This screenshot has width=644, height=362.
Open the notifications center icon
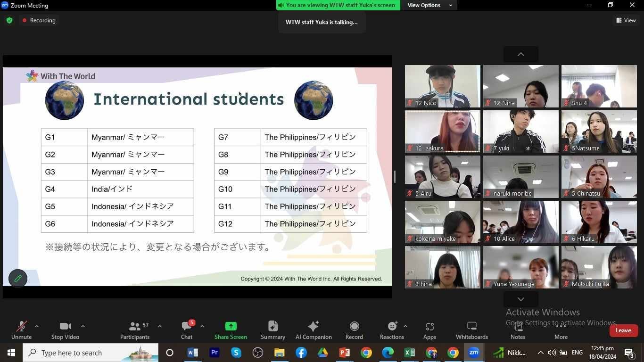pyautogui.click(x=629, y=353)
